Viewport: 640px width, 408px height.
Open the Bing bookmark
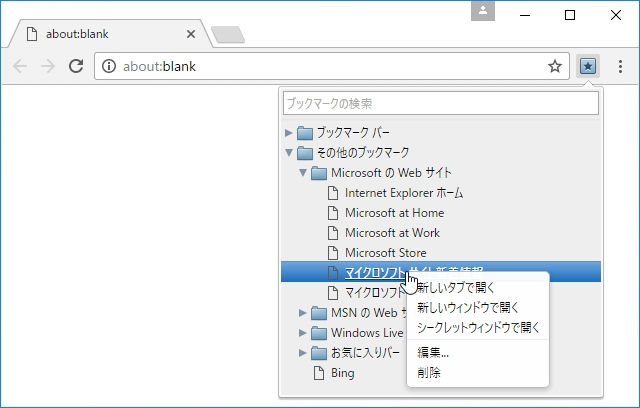342,373
